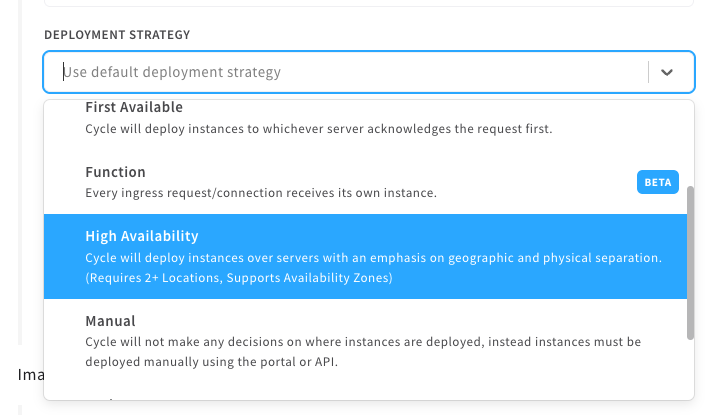Select the High Availability option title
The height and width of the screenshot is (415, 720).
point(142,236)
